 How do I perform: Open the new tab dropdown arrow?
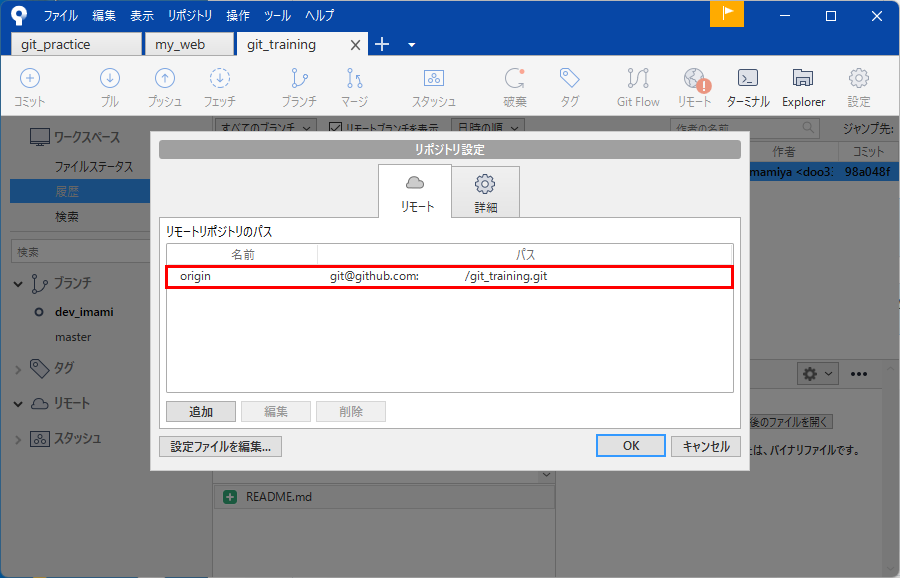tap(412, 45)
